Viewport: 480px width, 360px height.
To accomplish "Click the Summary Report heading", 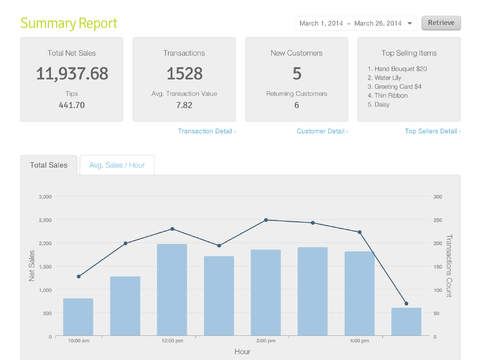I will pyautogui.click(x=69, y=23).
